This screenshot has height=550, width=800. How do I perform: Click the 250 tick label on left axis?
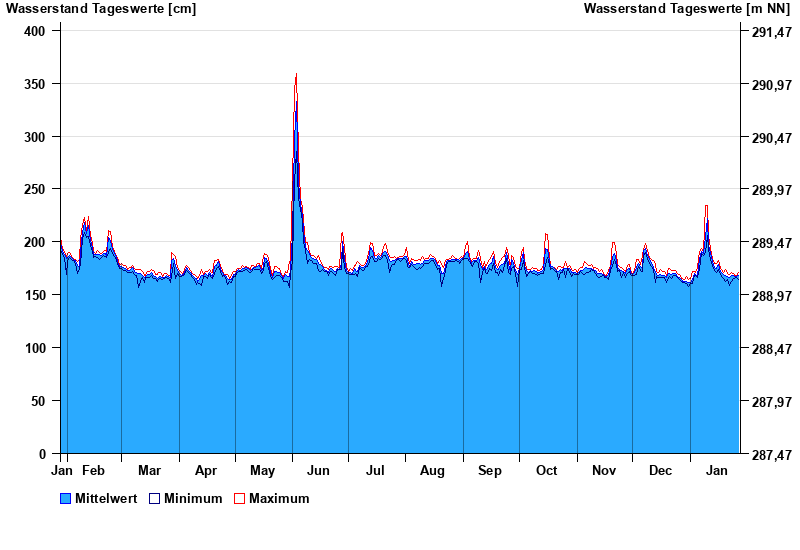[35, 190]
